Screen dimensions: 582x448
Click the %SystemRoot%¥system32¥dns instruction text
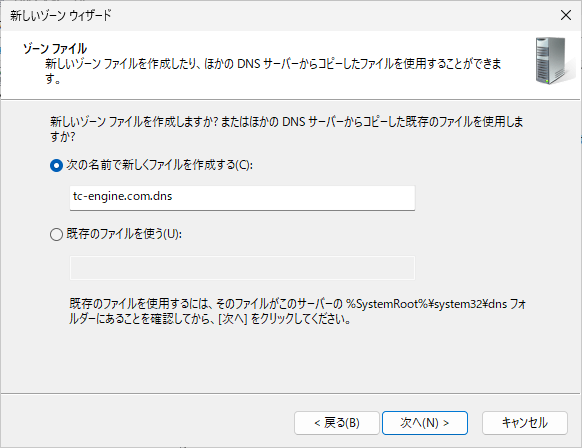click(x=426, y=304)
